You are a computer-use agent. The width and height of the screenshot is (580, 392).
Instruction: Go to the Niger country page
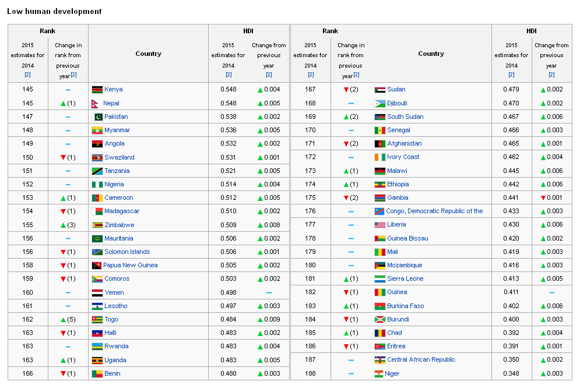coord(392,373)
